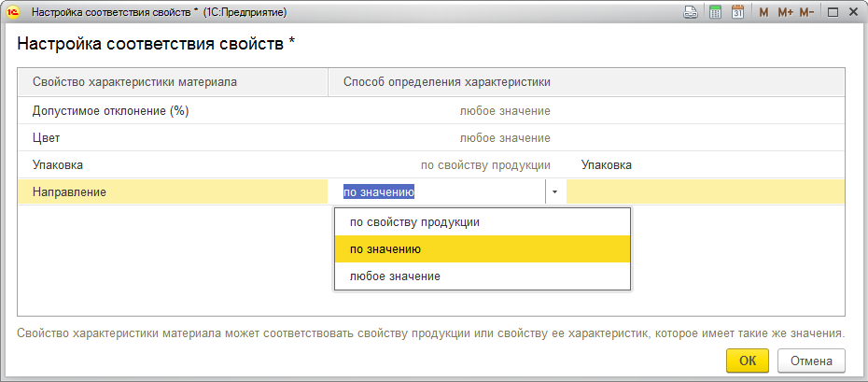868x382 pixels.
Task: Select 'Допустимое отклонение (%)' row
Action: point(431,111)
